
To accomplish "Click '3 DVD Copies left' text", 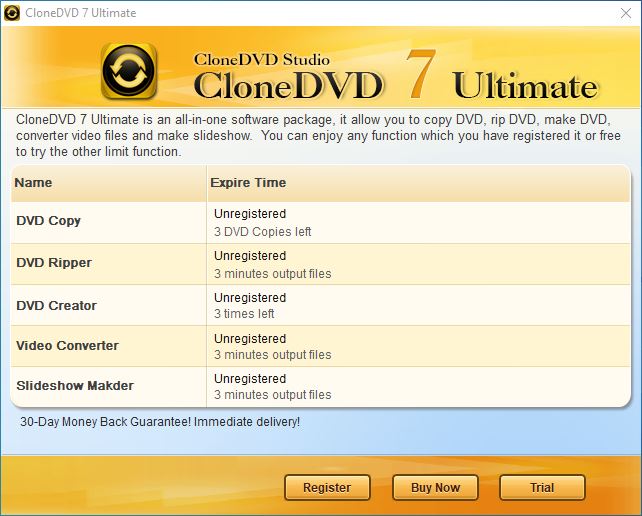I will click(262, 232).
